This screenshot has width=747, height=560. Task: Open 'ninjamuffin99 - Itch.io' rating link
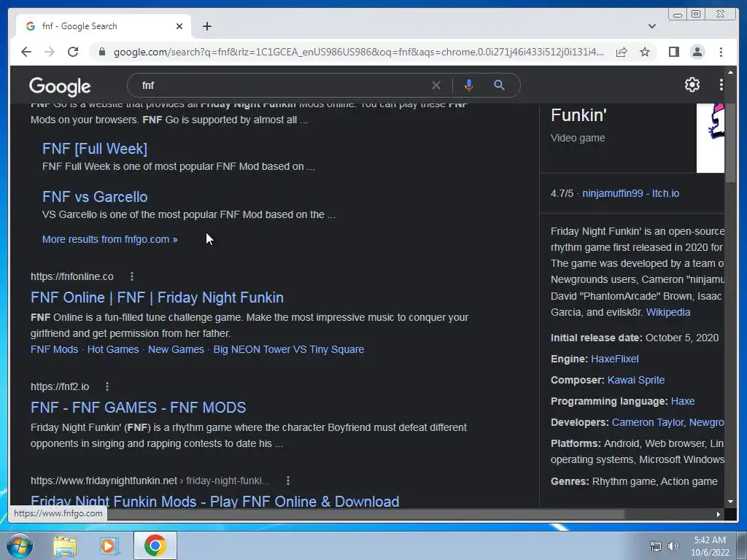pos(631,193)
